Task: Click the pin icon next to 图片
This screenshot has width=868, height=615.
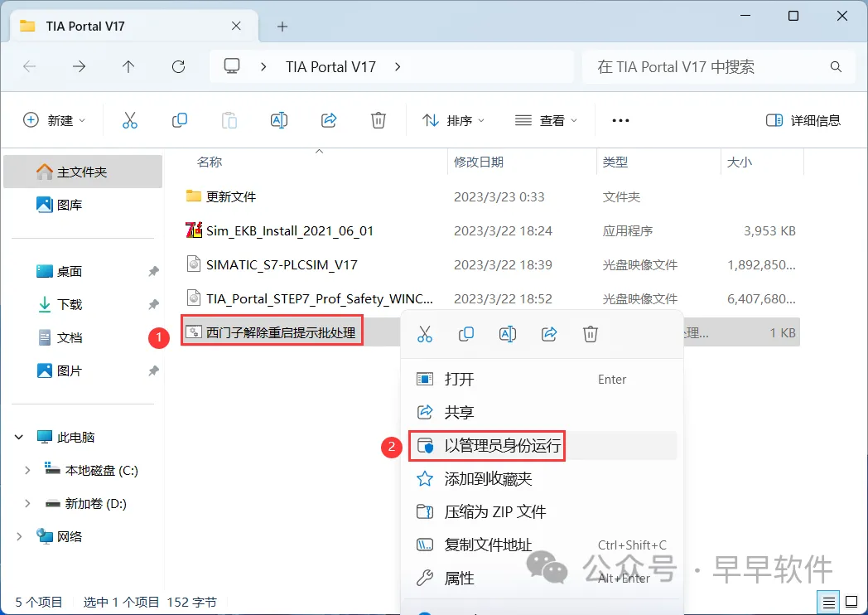Action: coord(154,370)
